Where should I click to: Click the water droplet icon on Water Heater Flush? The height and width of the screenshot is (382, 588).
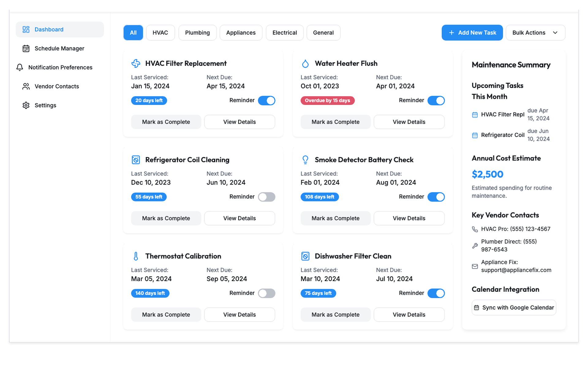[305, 64]
